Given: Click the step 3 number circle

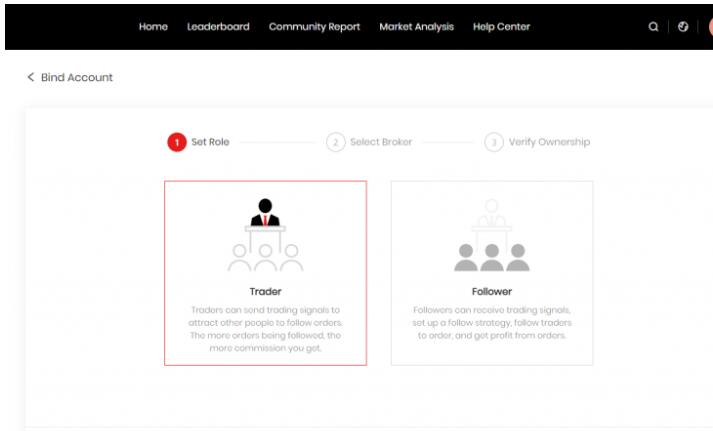Looking at the screenshot, I should pyautogui.click(x=494, y=142).
